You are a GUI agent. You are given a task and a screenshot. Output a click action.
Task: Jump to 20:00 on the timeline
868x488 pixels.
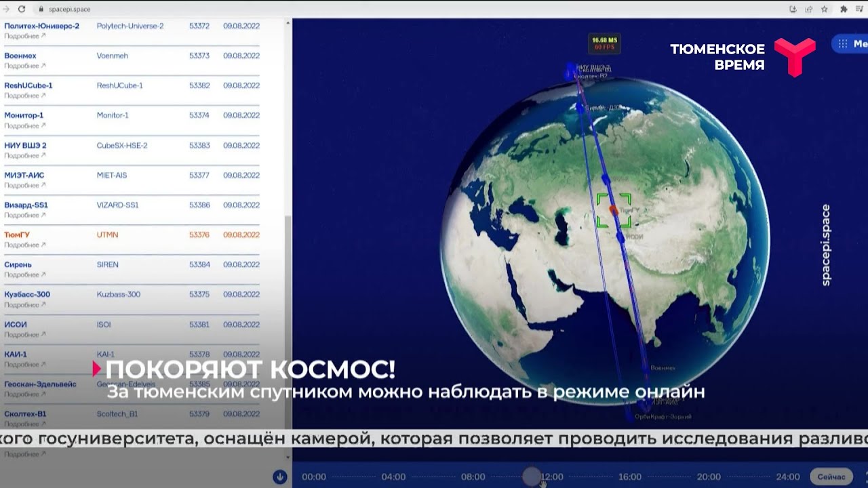point(709,477)
